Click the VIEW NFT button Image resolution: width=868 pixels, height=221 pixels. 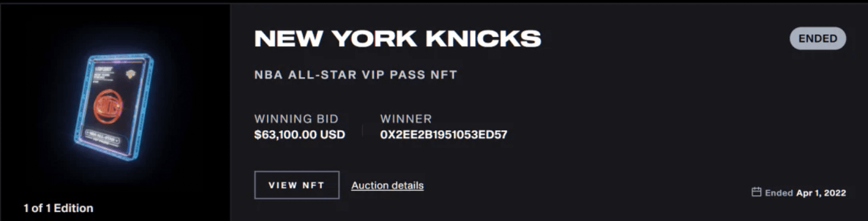point(296,185)
